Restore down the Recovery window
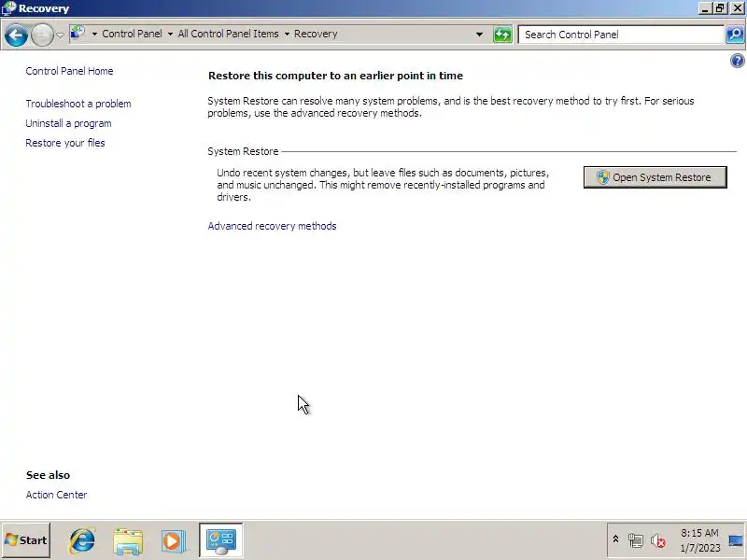Image resolution: width=747 pixels, height=560 pixels. click(720, 8)
